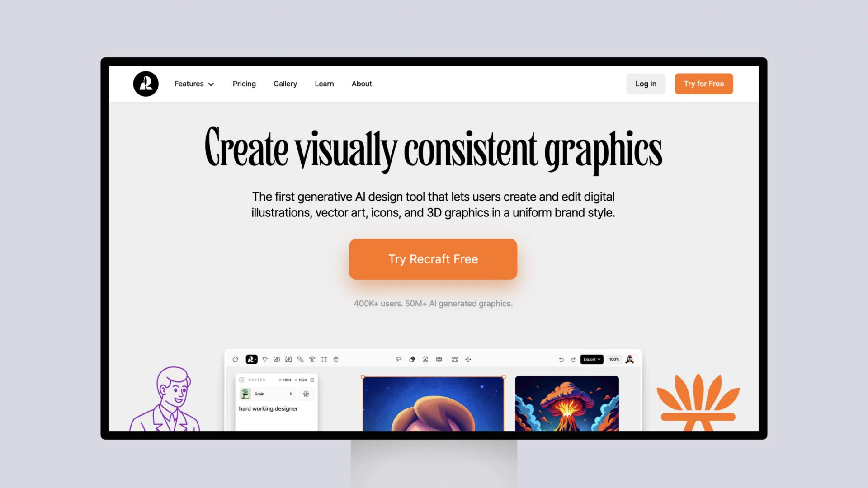Click the Recraft logo/home icon
Viewport: 868px width, 488px height.
coord(145,84)
